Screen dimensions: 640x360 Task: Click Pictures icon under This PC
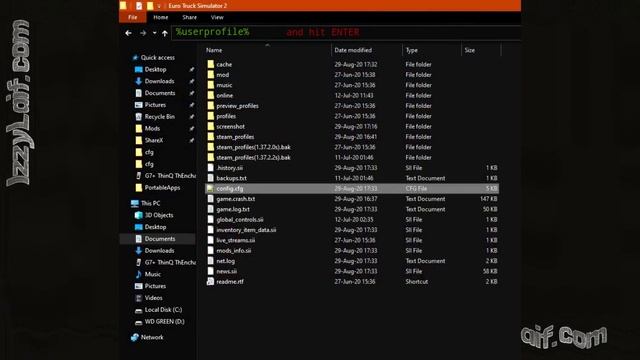[x=138, y=286]
